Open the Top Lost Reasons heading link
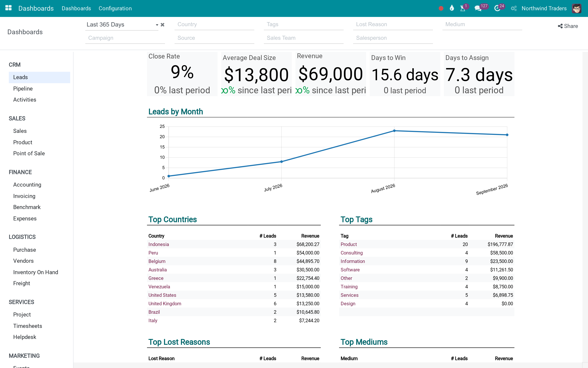588x368 pixels. click(x=179, y=342)
